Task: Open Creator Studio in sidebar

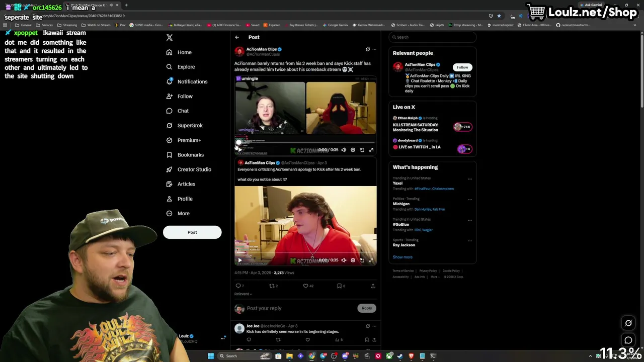Action: coord(189,169)
